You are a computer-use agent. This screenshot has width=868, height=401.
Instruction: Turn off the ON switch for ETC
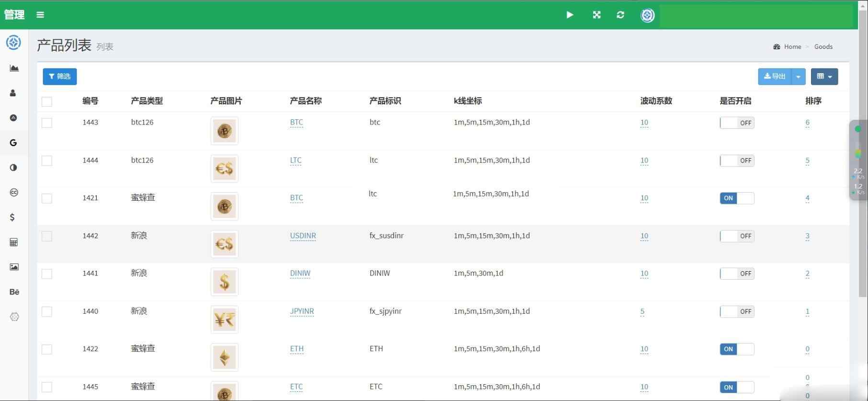[x=737, y=388]
